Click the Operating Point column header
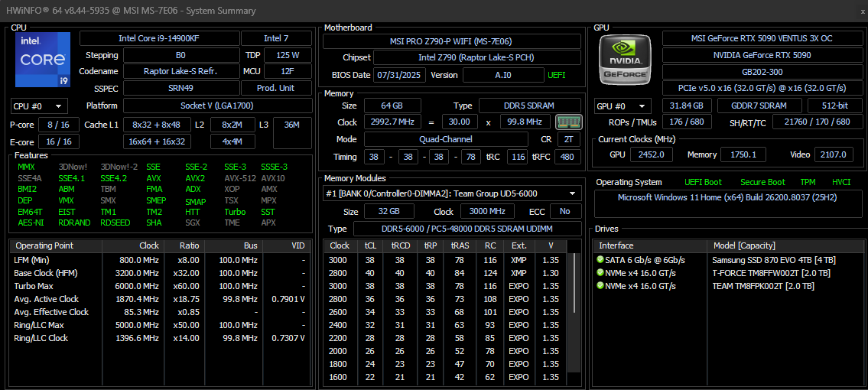 click(55, 245)
